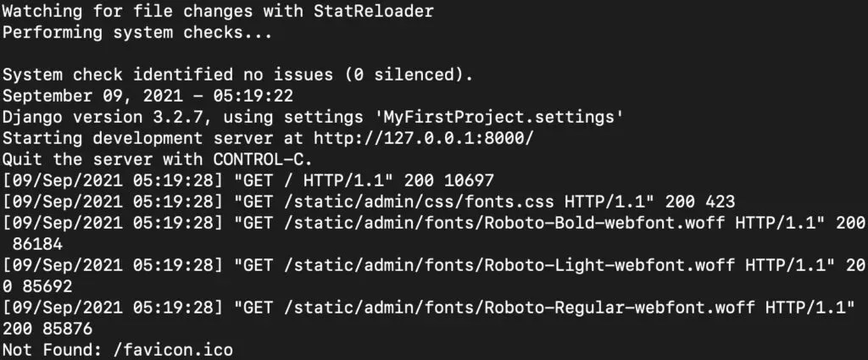
Task: Click the 'Quit the server with CONTROL-C.' line
Action: pyautogui.click(x=157, y=160)
